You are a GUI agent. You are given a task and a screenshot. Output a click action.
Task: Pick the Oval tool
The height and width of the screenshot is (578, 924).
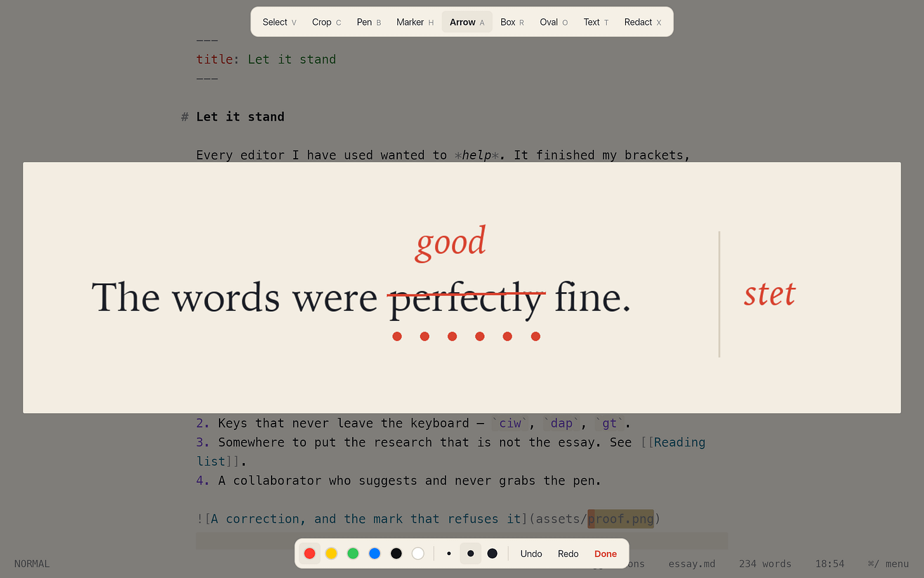(553, 22)
